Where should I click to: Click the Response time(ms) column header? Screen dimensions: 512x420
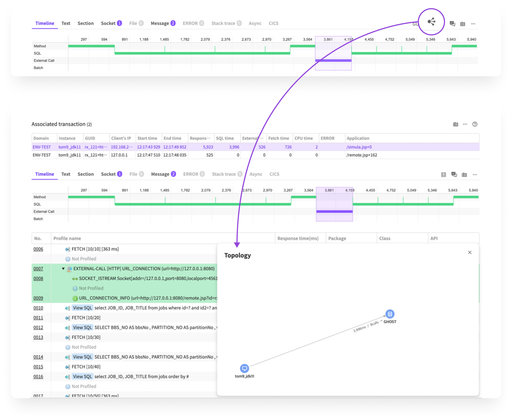point(298,238)
